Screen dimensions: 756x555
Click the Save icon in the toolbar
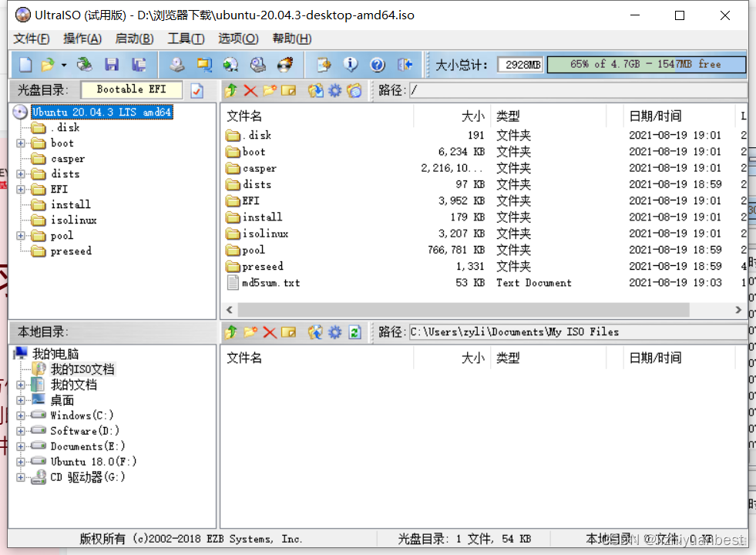(x=112, y=65)
